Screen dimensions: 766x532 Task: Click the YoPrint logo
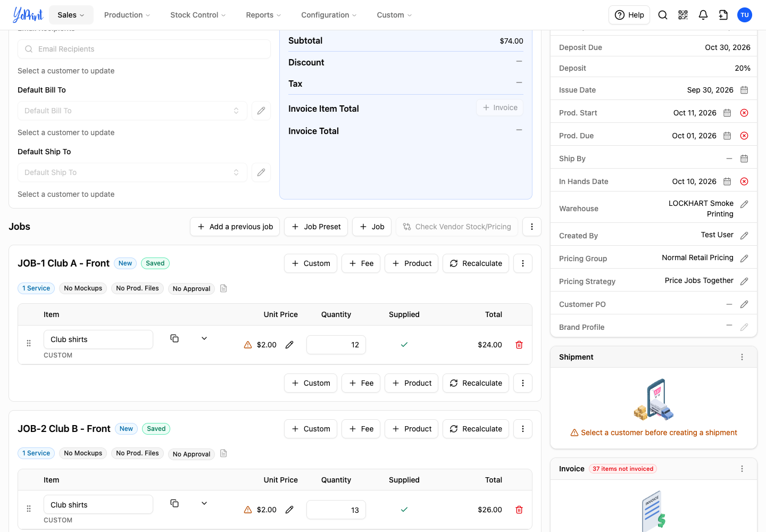pyautogui.click(x=28, y=15)
